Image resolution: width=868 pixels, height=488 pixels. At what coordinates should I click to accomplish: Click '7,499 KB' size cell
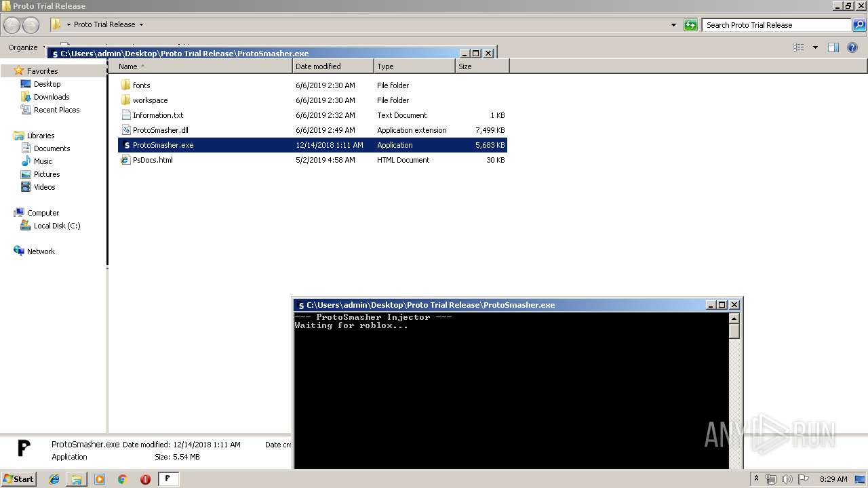[490, 130]
